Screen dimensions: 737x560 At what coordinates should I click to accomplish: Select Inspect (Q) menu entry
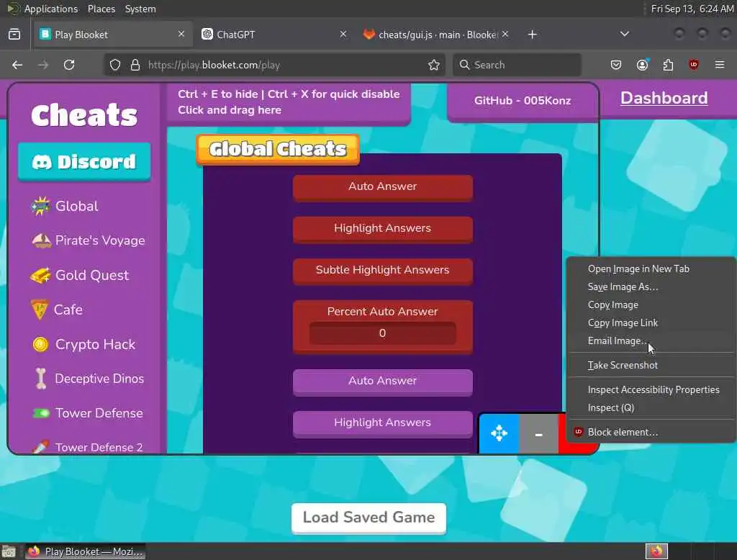coord(651,407)
